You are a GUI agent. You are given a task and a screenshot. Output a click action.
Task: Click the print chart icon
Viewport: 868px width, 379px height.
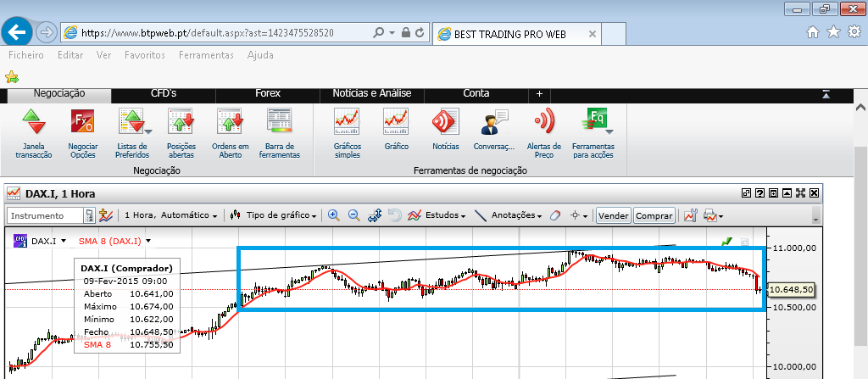point(710,215)
